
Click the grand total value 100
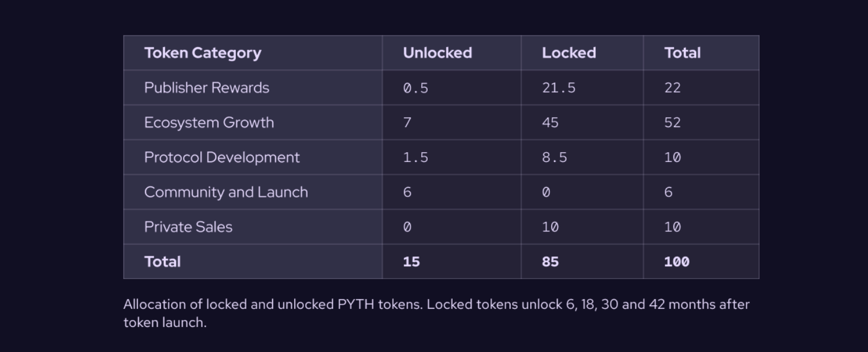(676, 262)
